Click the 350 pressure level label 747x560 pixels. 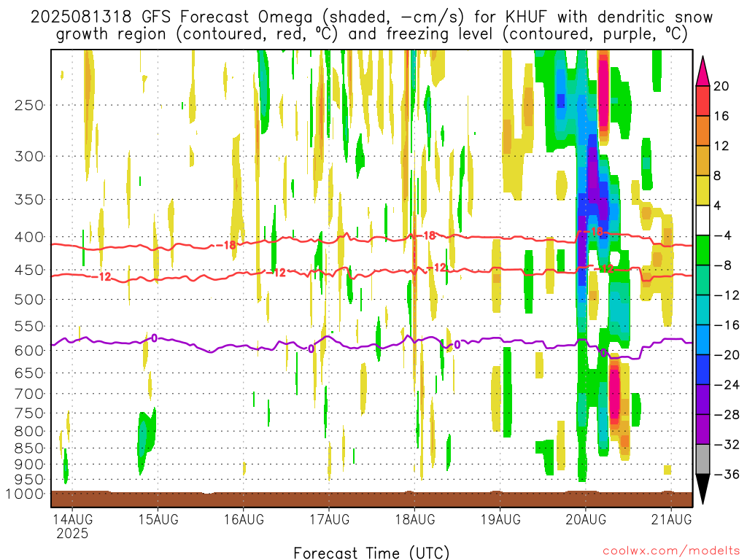29,200
